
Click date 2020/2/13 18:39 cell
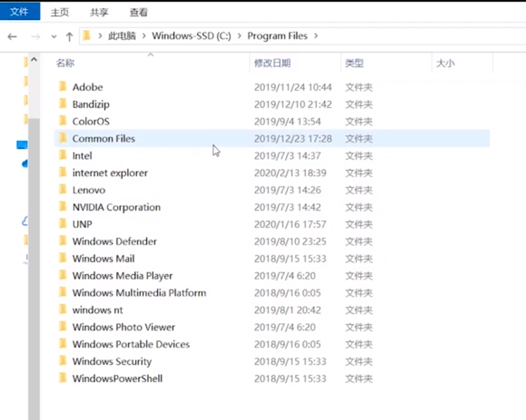tap(290, 172)
